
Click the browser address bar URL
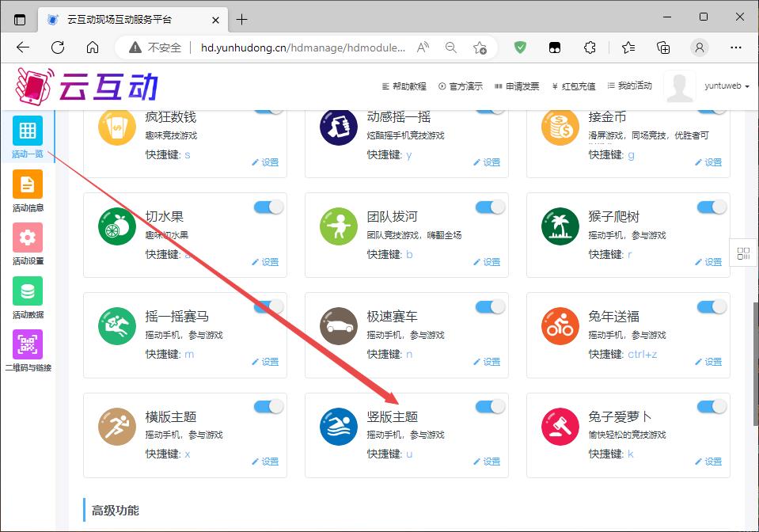click(x=303, y=47)
